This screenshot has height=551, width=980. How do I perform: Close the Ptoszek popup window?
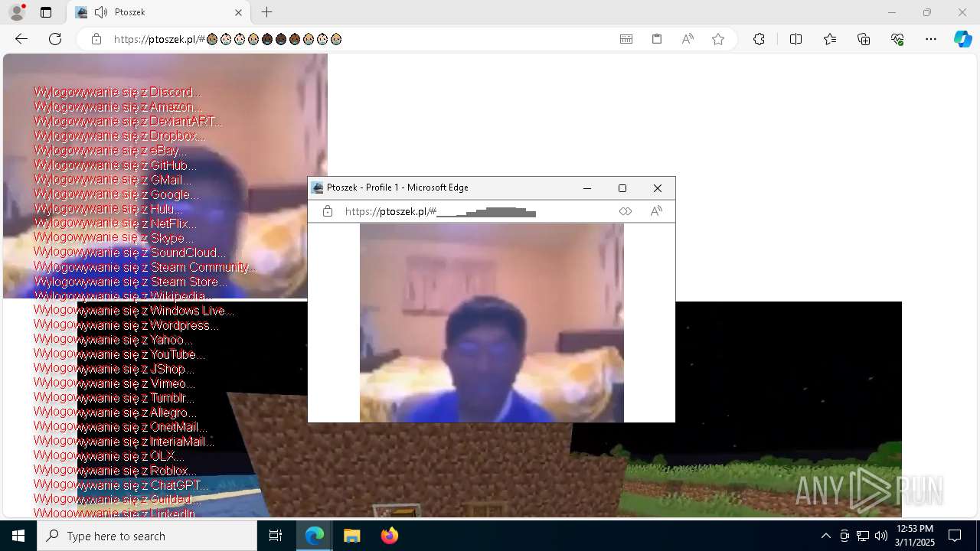pyautogui.click(x=658, y=188)
